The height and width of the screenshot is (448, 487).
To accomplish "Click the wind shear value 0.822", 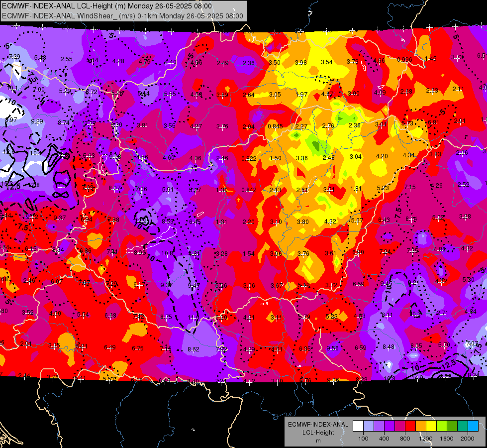I will [x=249, y=159].
